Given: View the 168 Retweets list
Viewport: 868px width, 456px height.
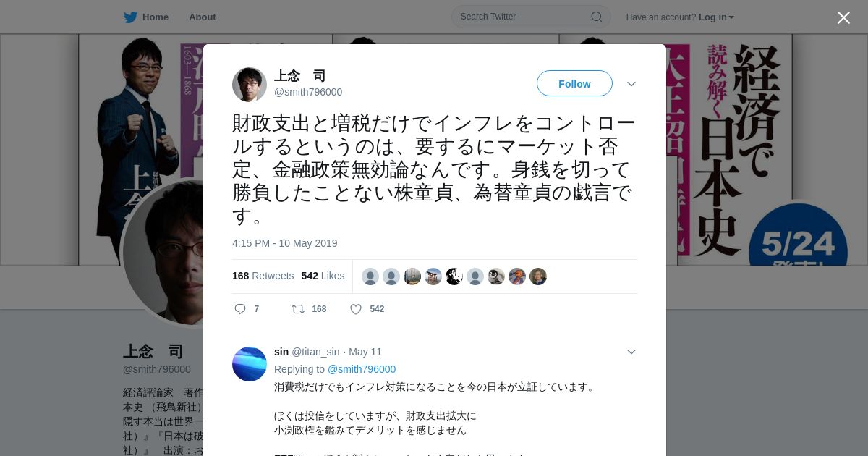Looking at the screenshot, I should (x=263, y=276).
